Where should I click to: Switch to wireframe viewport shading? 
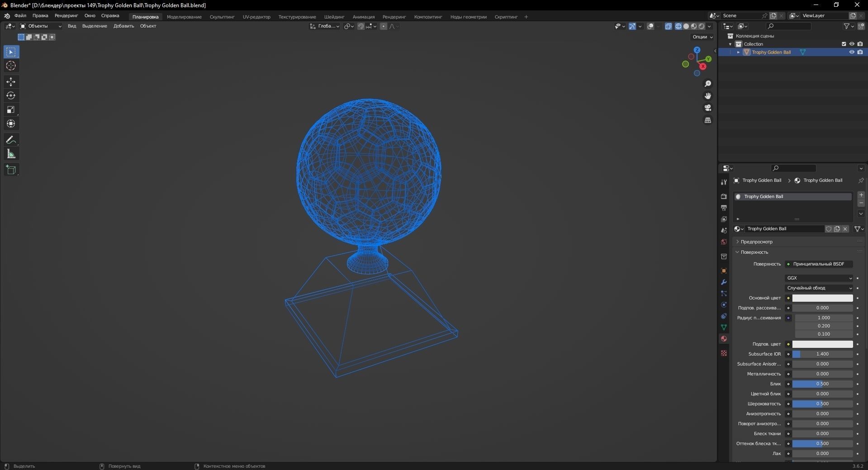pos(678,26)
